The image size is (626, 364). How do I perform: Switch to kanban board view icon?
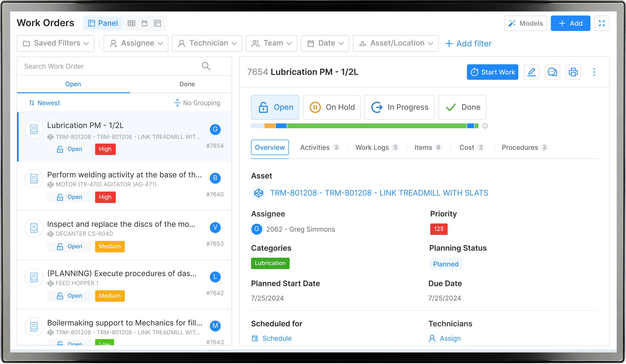coord(158,23)
